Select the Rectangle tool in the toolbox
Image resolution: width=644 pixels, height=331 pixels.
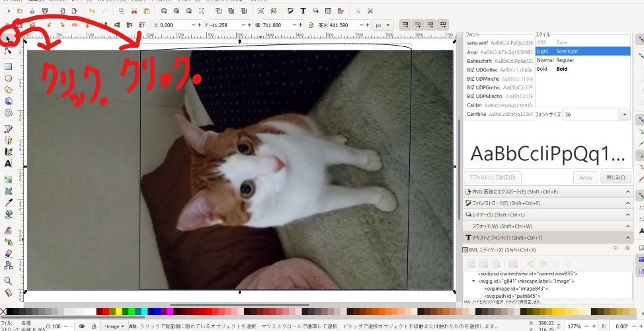click(x=8, y=66)
